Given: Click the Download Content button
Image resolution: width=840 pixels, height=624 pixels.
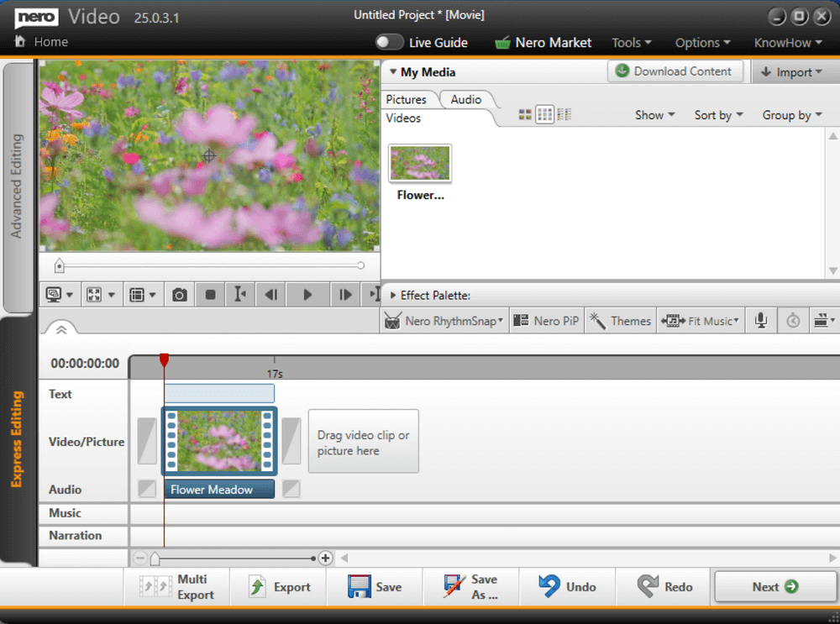Looking at the screenshot, I should (675, 71).
